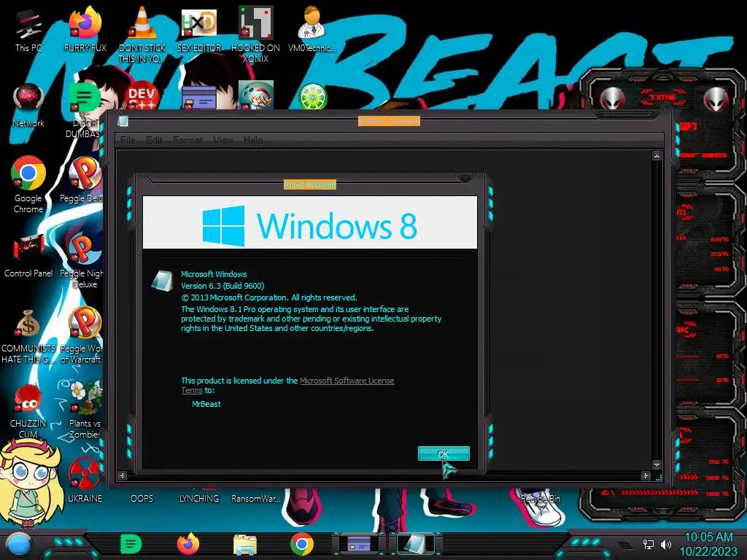Select the This PC desktop icon
Image resolution: width=747 pixels, height=560 pixels.
coord(28,29)
